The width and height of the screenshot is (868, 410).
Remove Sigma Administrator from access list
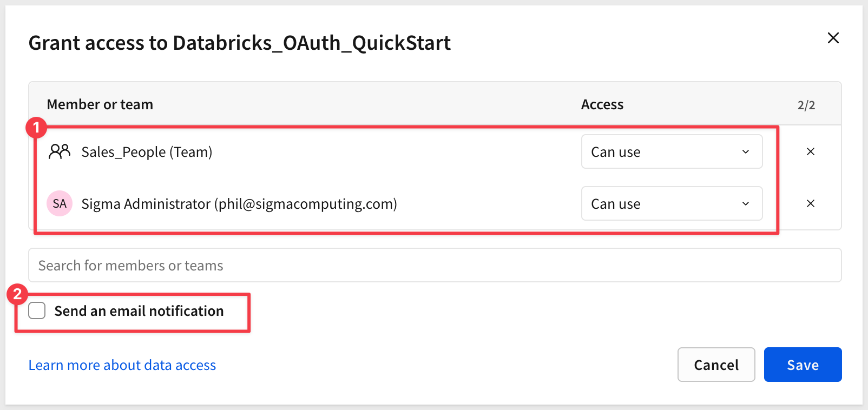tap(810, 203)
